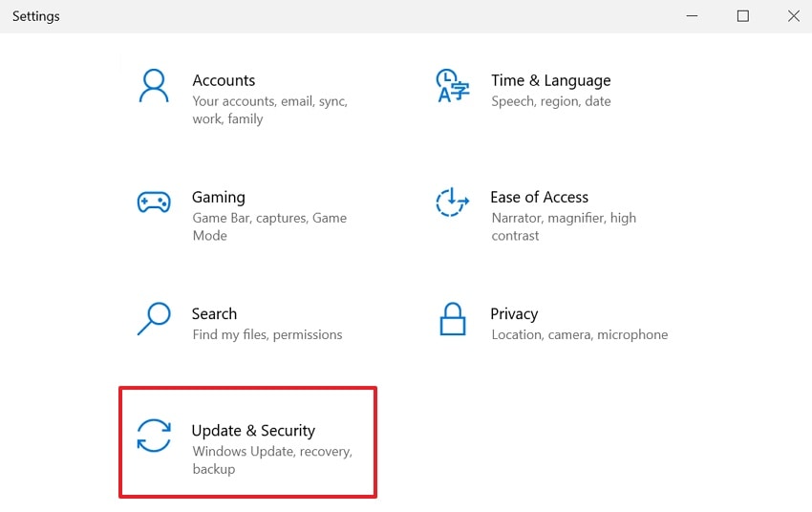This screenshot has height=512, width=812.
Task: Open the Privacy settings heading
Action: point(514,313)
